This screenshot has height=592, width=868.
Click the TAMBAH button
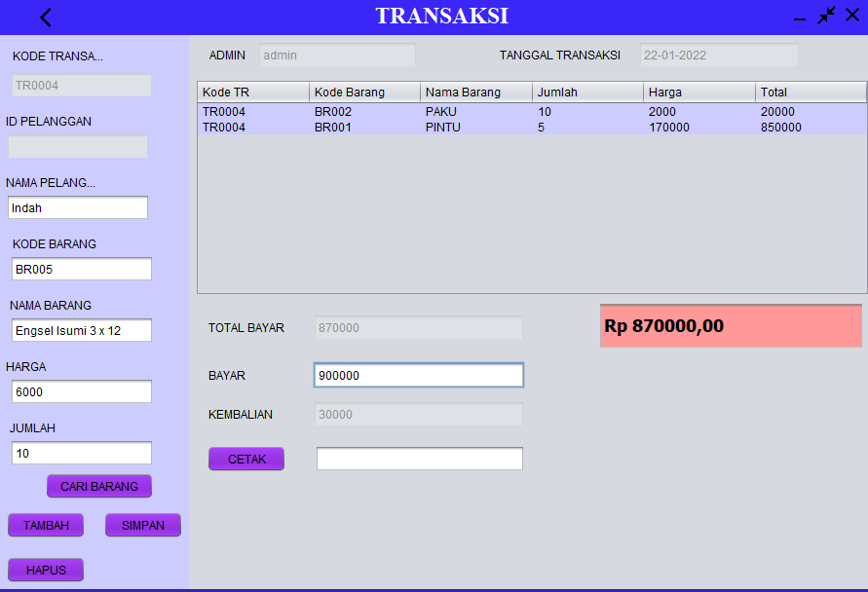[46, 525]
